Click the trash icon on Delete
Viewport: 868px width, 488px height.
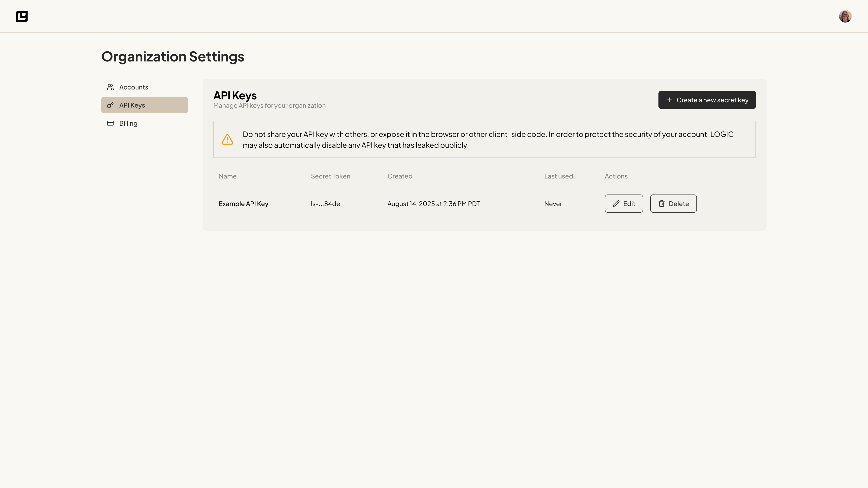point(661,204)
